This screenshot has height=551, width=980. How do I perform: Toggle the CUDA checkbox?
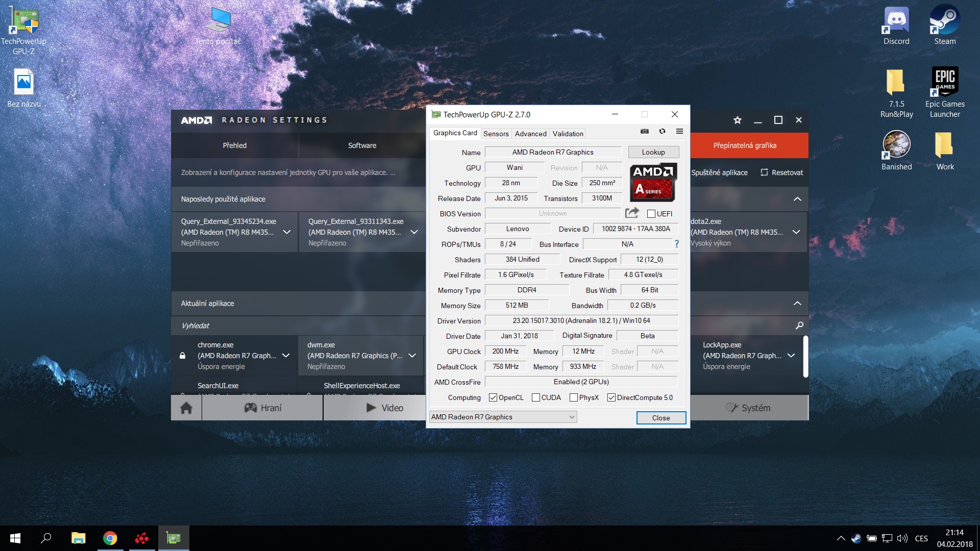pos(536,397)
